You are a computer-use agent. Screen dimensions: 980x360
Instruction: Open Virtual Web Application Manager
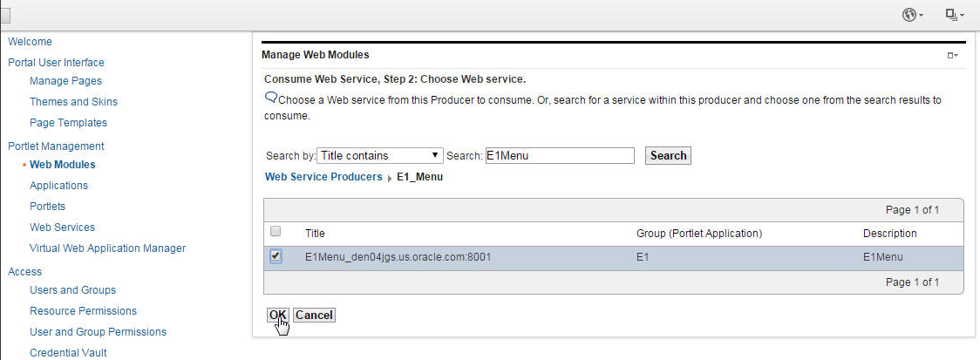(x=107, y=248)
